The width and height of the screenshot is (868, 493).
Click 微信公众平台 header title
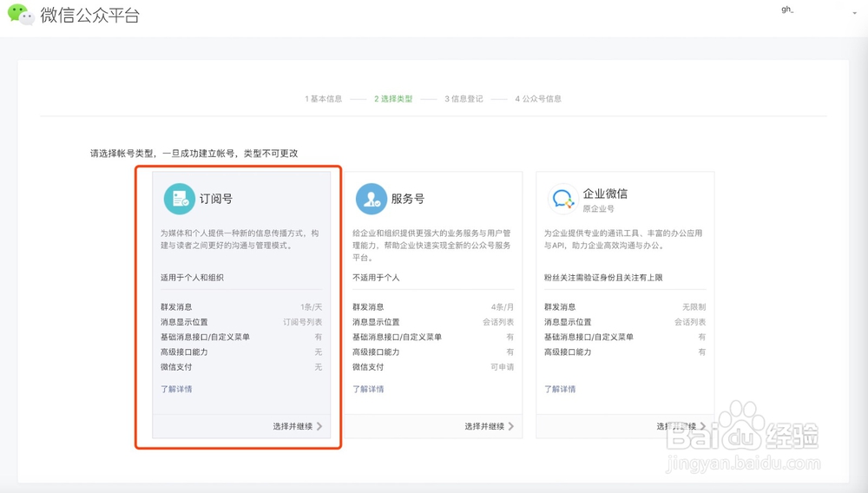pyautogui.click(x=89, y=15)
